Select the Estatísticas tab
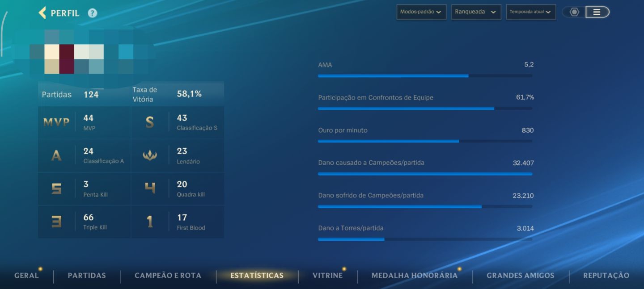Screen dimensions: 644x289 257,276
